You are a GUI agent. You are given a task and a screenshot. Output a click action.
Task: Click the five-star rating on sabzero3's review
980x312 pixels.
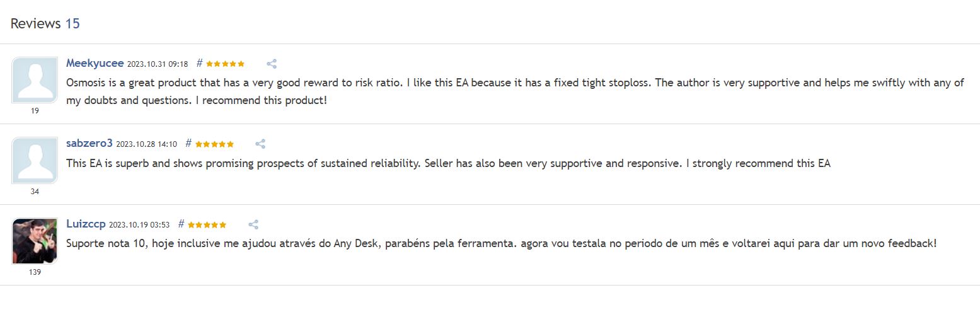214,144
